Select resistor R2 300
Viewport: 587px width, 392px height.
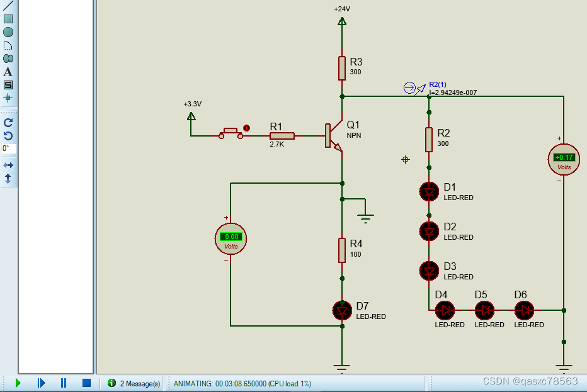point(429,140)
